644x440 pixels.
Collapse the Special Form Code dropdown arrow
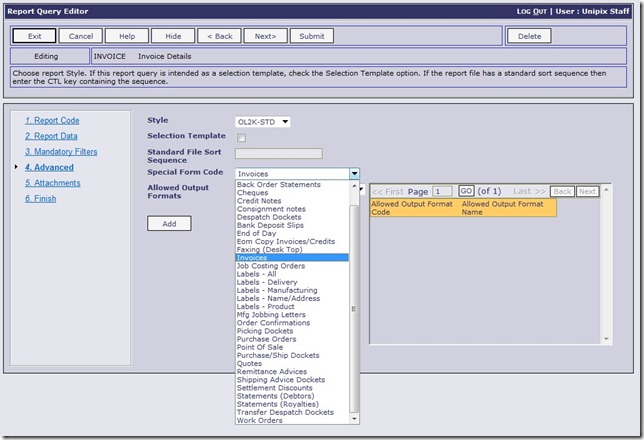pos(354,174)
